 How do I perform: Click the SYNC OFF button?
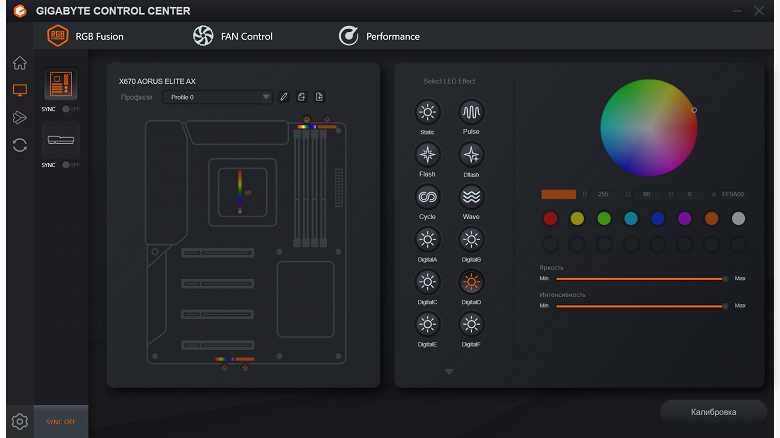click(61, 422)
